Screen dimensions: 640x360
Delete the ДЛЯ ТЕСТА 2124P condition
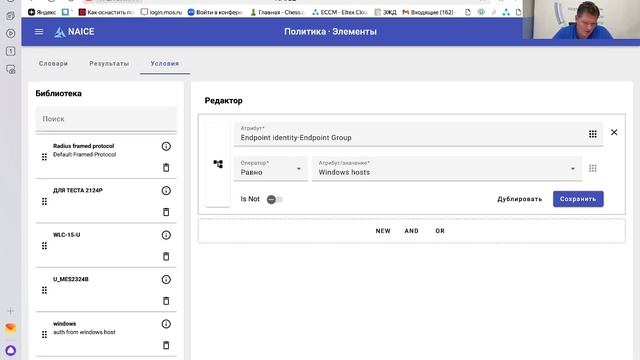point(166,212)
